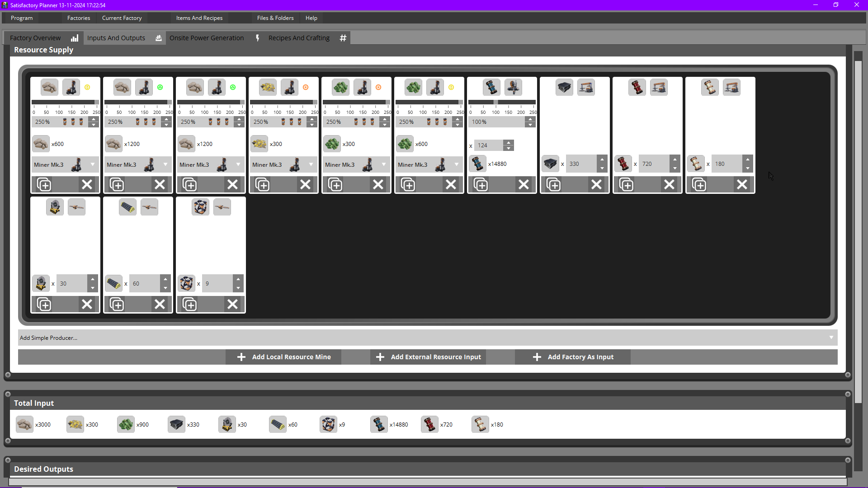This screenshot has width=868, height=488.
Task: Expand the Add Simple Producer dropdown
Action: (x=831, y=338)
